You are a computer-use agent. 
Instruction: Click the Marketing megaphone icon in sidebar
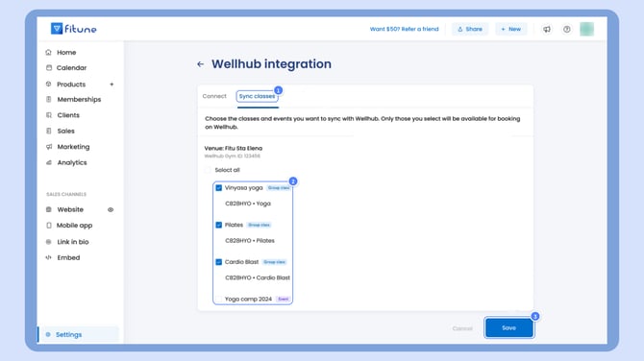[49, 147]
